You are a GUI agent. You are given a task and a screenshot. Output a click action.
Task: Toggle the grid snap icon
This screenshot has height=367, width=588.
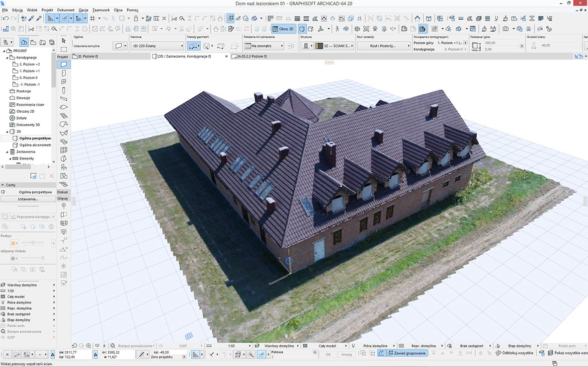[x=92, y=18]
